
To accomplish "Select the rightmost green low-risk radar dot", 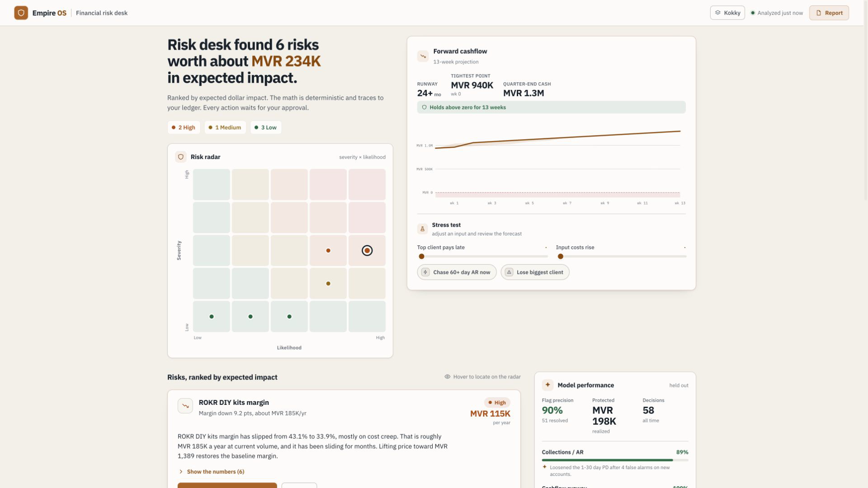I will coord(289,316).
